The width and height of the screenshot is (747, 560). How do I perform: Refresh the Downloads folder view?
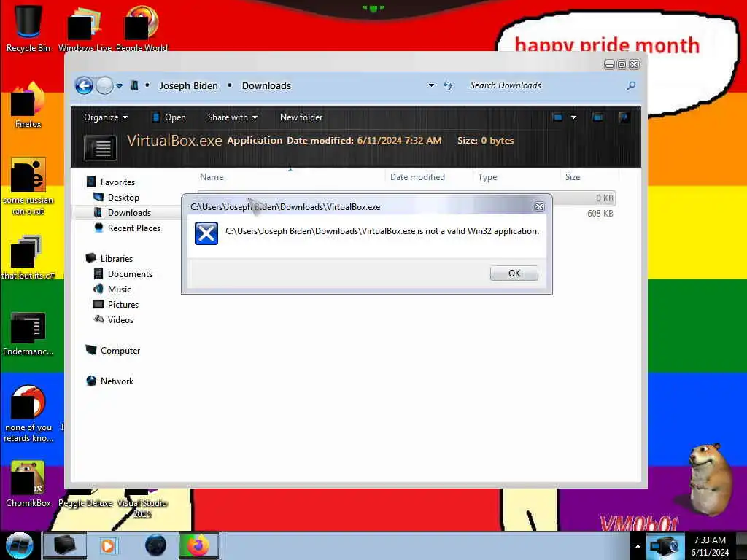448,85
